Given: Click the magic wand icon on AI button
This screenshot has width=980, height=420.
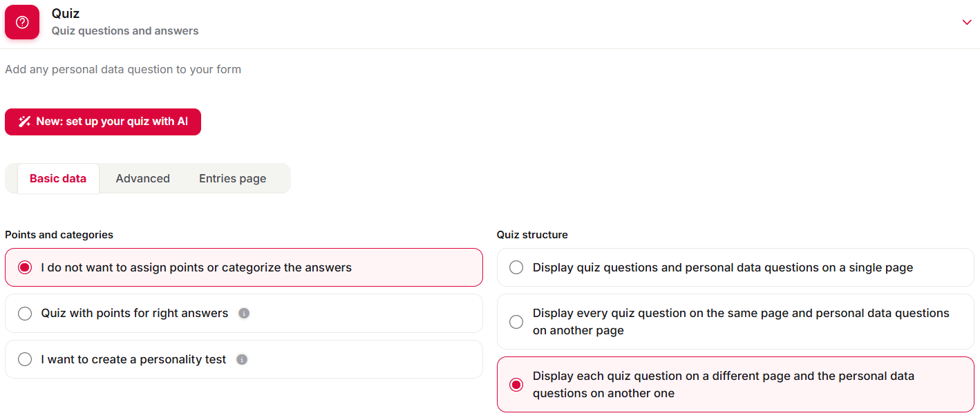Looking at the screenshot, I should click(24, 122).
